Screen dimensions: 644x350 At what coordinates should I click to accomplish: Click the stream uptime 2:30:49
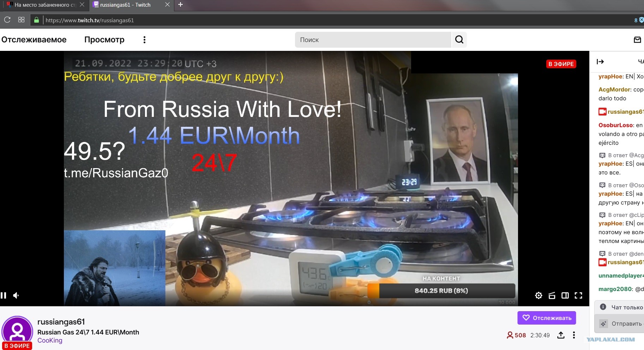click(540, 335)
